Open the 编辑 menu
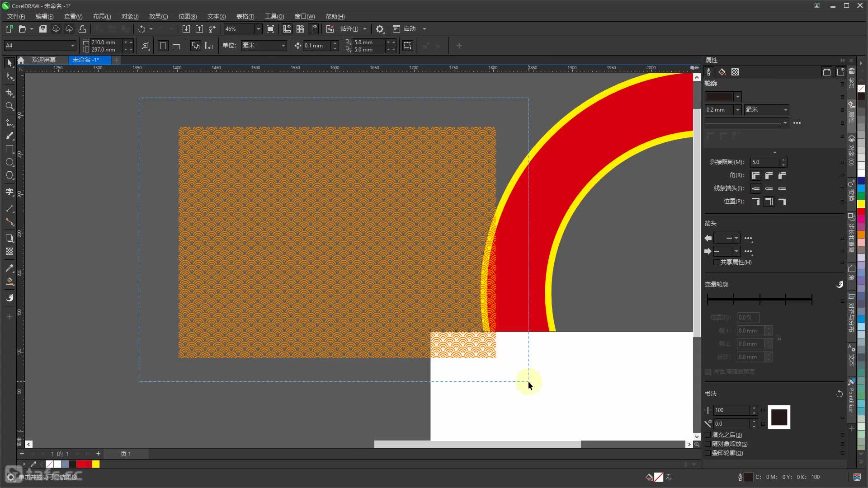This screenshot has height=488, width=868. (44, 17)
